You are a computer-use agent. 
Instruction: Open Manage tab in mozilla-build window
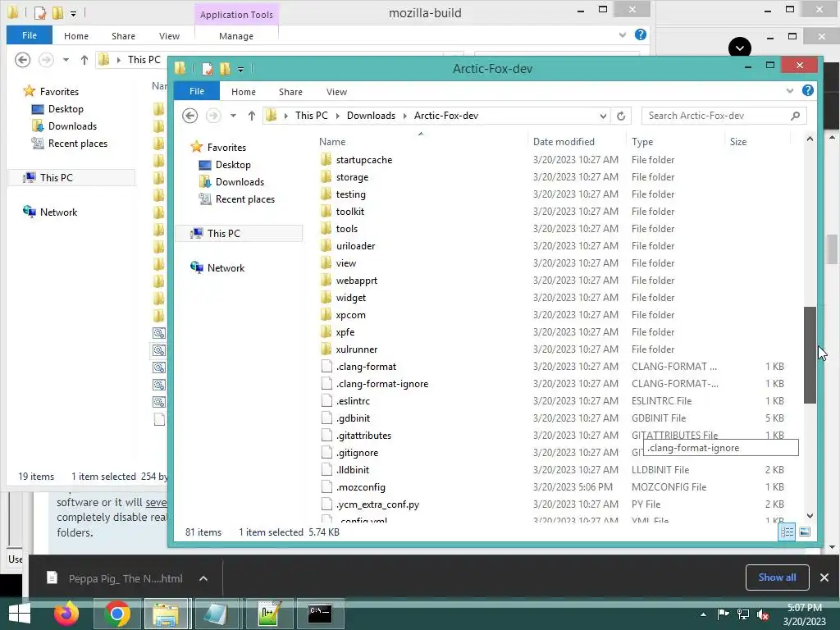point(236,36)
